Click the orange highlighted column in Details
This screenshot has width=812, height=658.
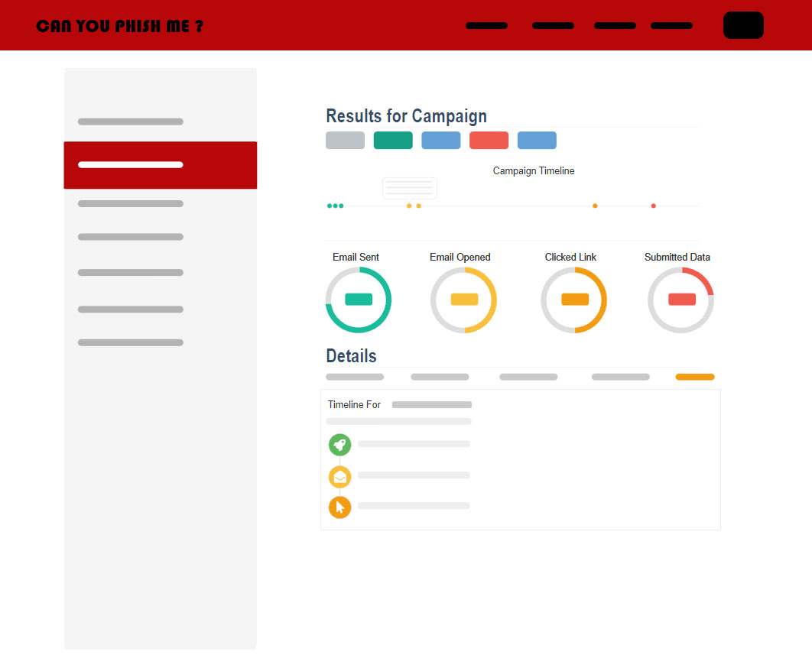[695, 377]
